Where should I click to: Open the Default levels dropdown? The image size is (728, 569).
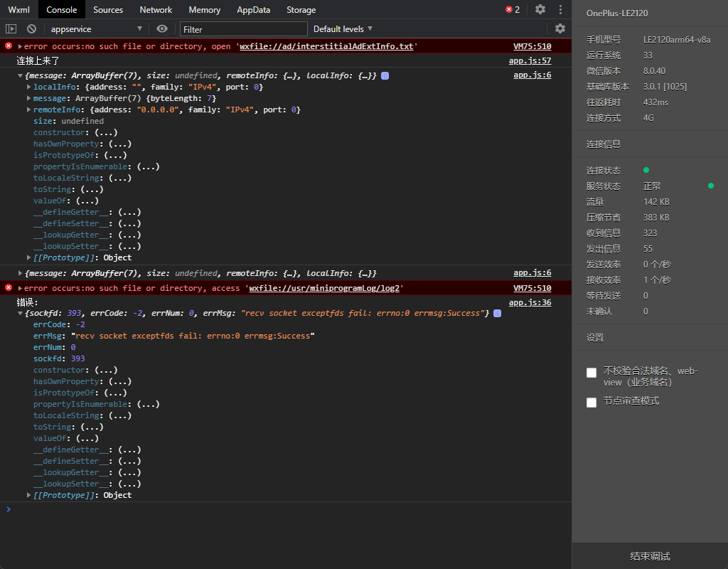(343, 28)
